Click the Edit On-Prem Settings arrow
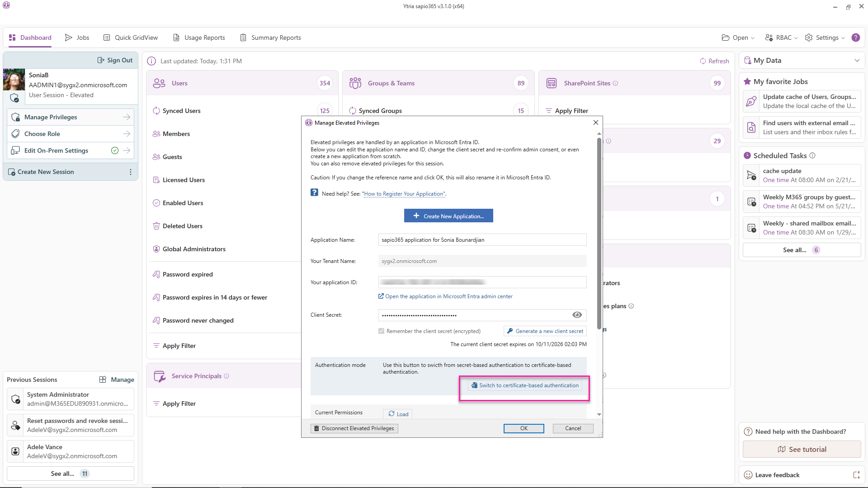This screenshot has height=488, width=868. coord(127,150)
